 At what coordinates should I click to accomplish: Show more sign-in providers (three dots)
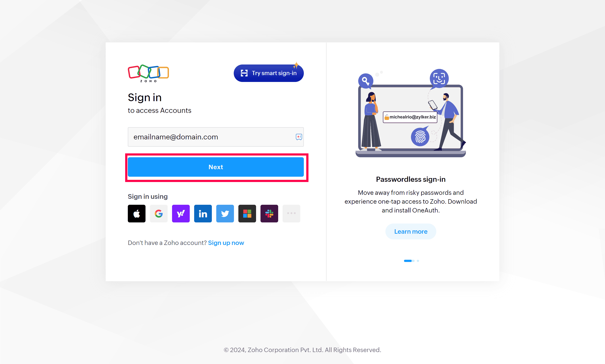point(291,213)
